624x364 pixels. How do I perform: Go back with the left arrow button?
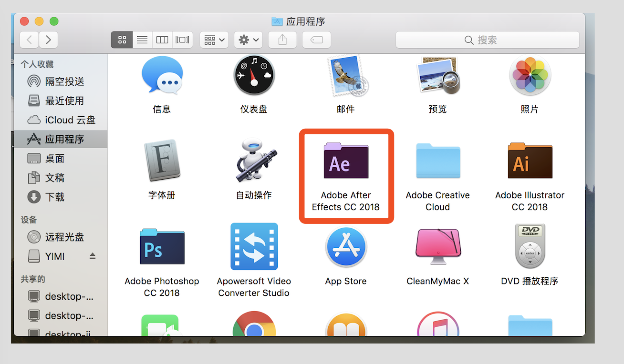(29, 40)
